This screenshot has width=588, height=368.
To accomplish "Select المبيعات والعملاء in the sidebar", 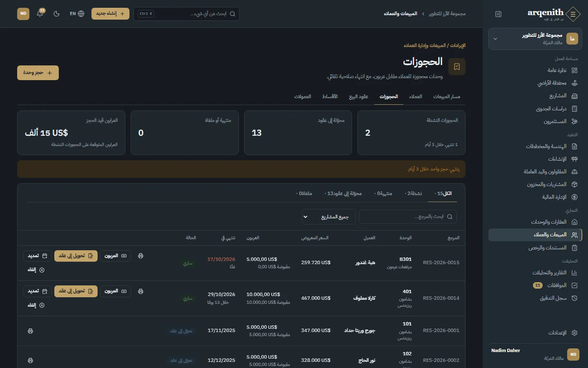I will (535, 235).
